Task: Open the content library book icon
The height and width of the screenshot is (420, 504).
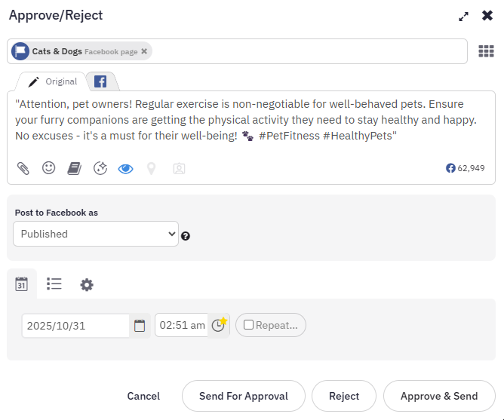Action: click(x=74, y=168)
